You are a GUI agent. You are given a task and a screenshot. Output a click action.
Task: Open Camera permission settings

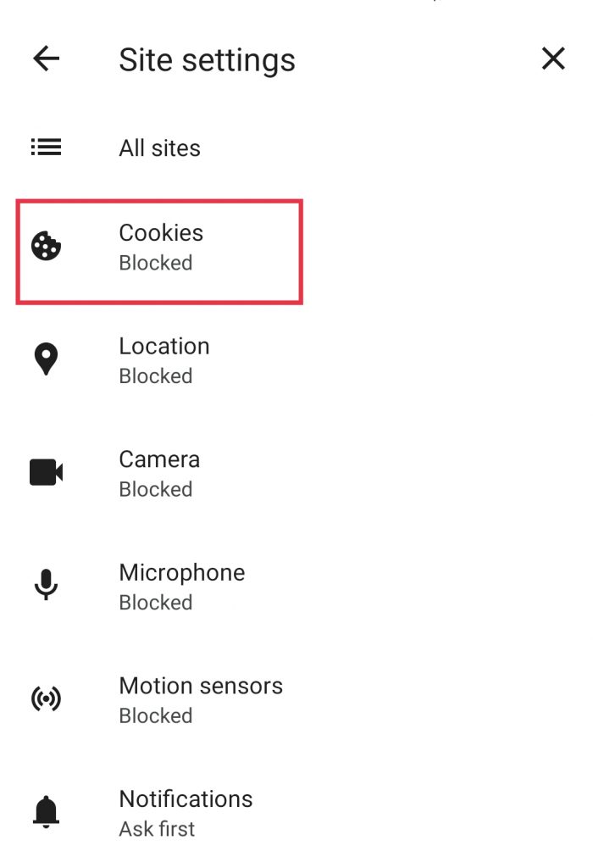tap(159, 459)
